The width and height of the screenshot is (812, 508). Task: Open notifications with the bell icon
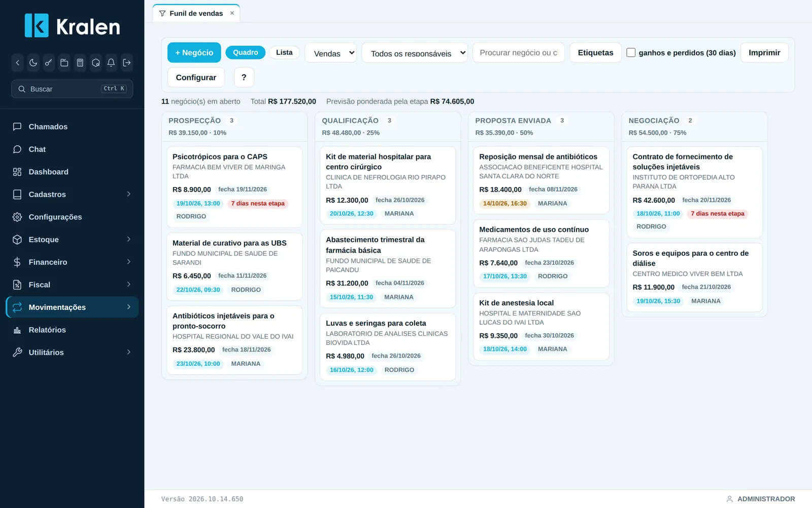pos(111,63)
